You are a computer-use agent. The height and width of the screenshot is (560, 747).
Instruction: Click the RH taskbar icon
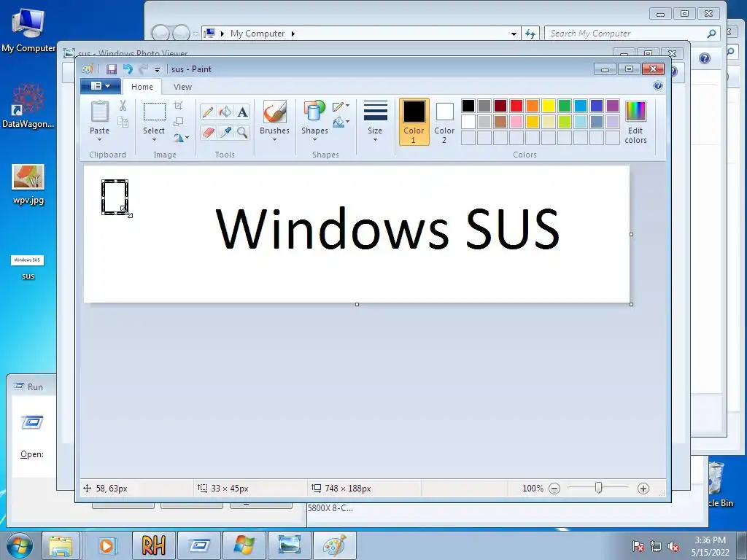[153, 545]
